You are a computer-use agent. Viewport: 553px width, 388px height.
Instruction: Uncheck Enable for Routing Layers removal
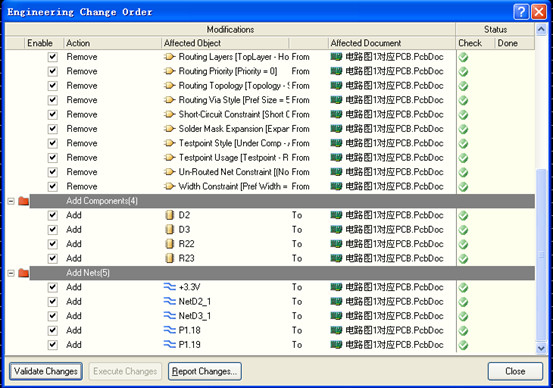53,57
